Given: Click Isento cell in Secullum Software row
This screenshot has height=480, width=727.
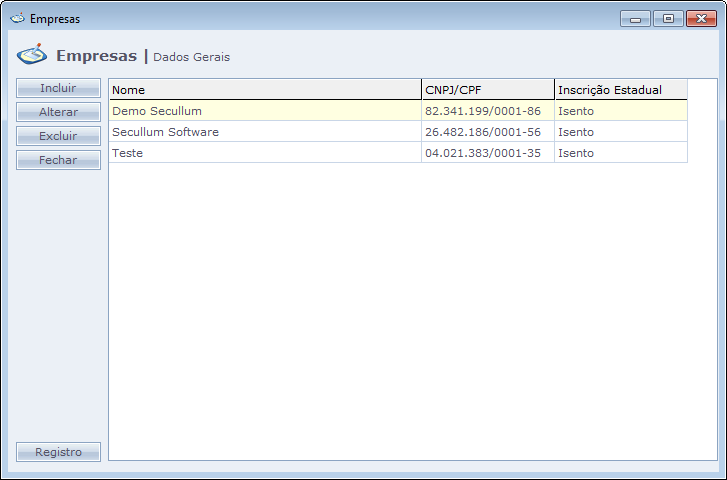Looking at the screenshot, I should (x=576, y=132).
